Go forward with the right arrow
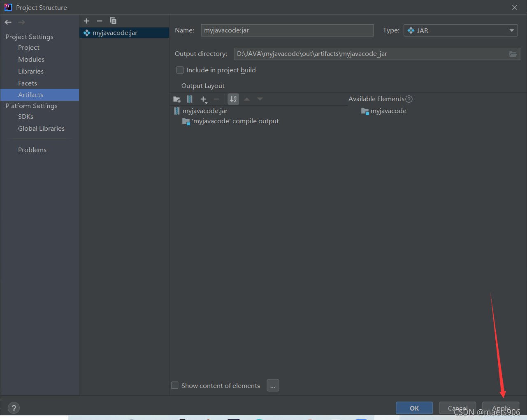This screenshot has height=420, width=527. (x=22, y=22)
